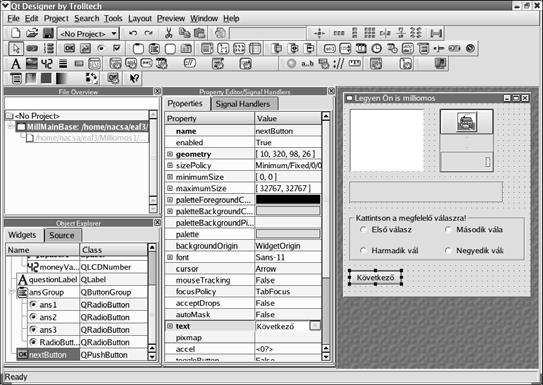Screen dimensions: 543x385
Task: Select the clock DateTimeEdit widget tool
Action: coord(376,48)
